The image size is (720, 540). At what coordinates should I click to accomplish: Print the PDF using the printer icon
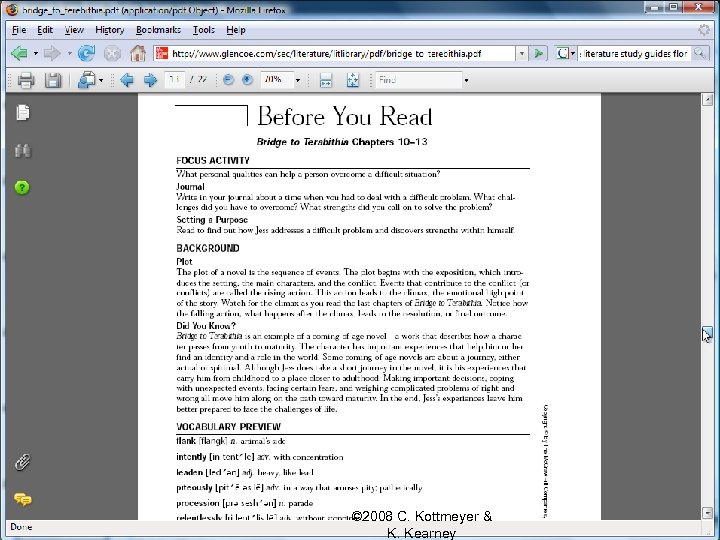click(x=26, y=80)
